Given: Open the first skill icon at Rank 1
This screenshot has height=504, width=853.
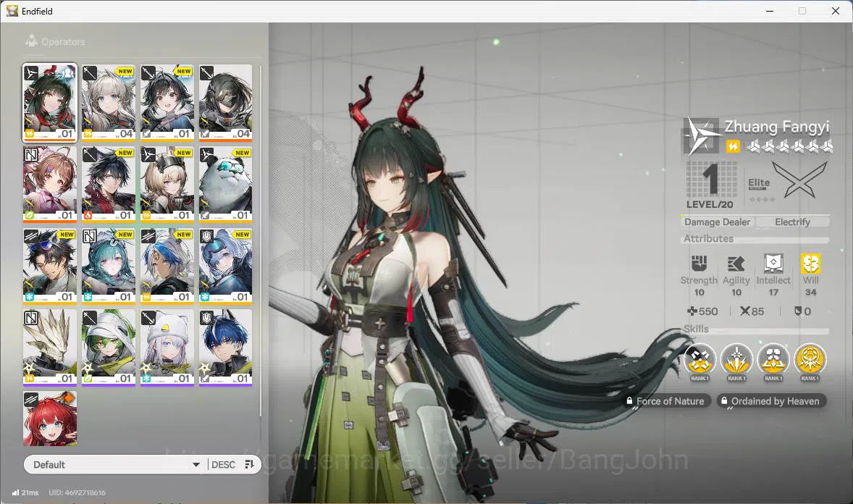Looking at the screenshot, I should (699, 361).
